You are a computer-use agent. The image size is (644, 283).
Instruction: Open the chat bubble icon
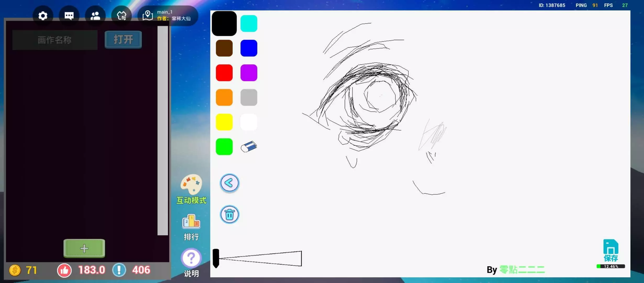[x=69, y=16]
